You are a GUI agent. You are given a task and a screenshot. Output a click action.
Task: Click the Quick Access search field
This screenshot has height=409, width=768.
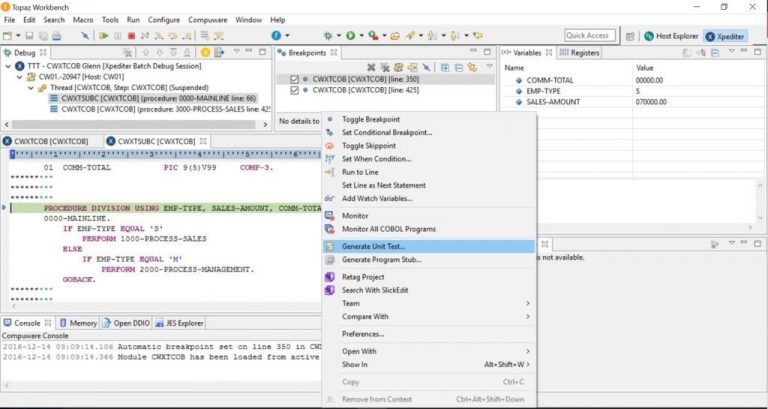(589, 36)
